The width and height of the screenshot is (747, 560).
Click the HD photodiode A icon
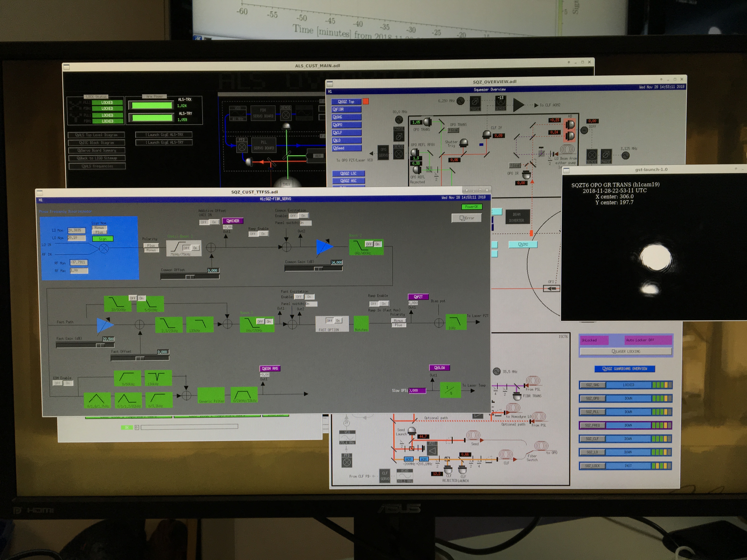pos(570,125)
